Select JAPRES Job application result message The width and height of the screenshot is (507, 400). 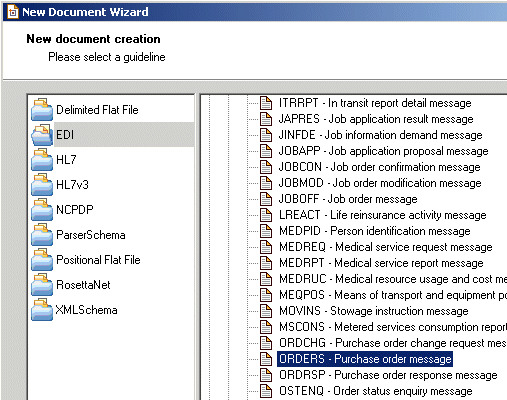pos(376,119)
